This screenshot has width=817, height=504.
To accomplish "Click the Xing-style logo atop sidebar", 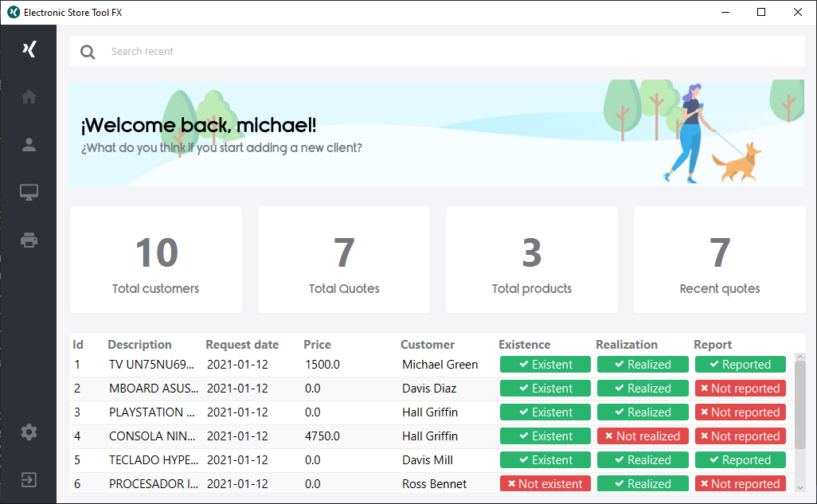I will coord(29,49).
